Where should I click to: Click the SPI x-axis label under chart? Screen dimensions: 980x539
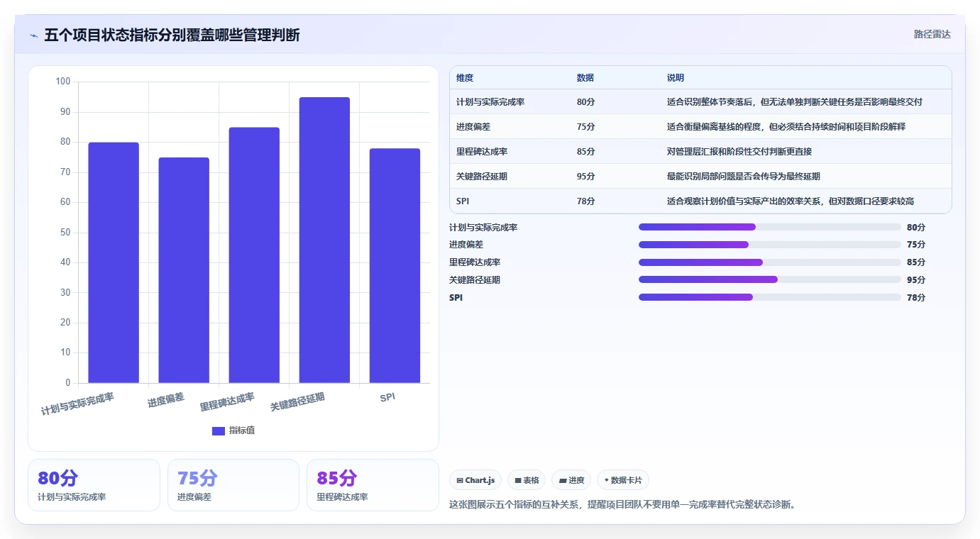(387, 397)
